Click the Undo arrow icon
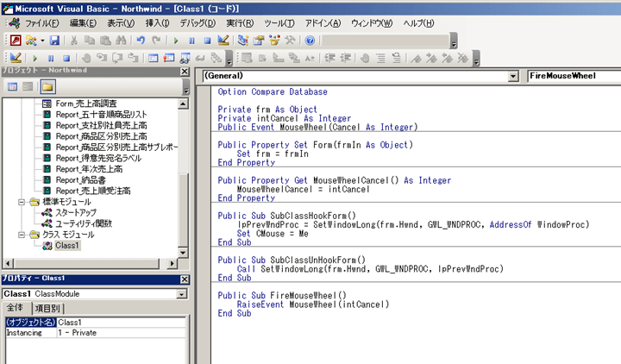 (x=141, y=41)
